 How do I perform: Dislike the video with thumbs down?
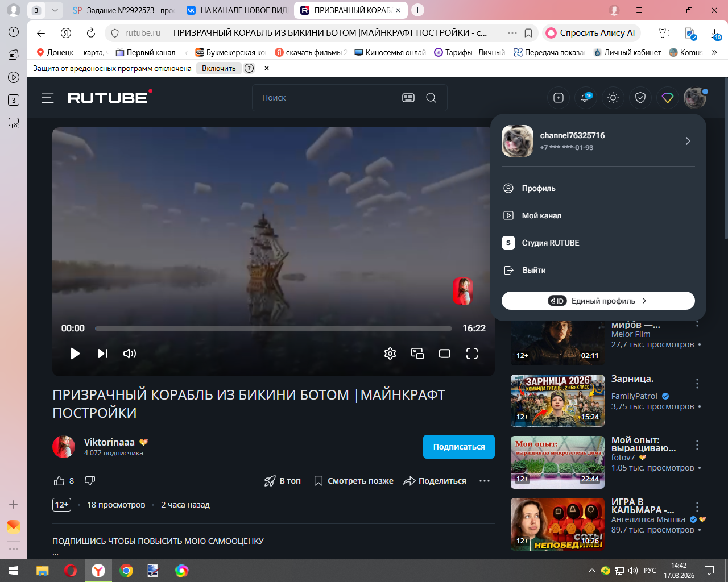90,481
